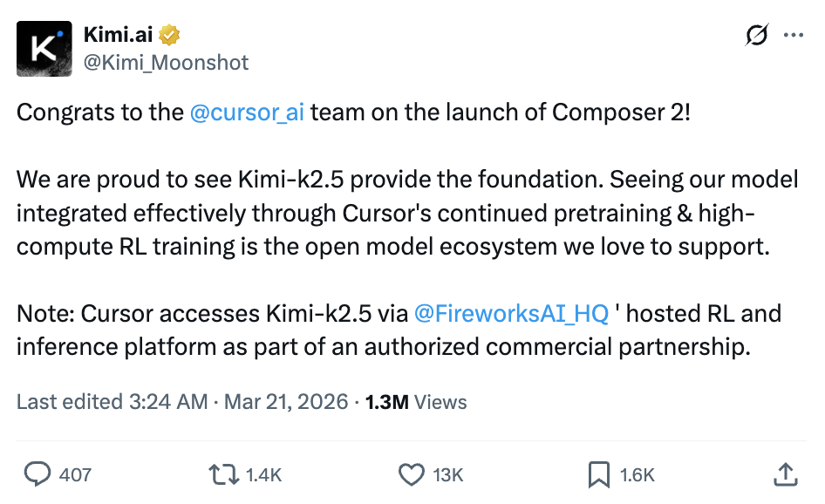Screen dimensions: 825x504
Task: Bookmark this post with the bookmark icon
Action: 598,474
